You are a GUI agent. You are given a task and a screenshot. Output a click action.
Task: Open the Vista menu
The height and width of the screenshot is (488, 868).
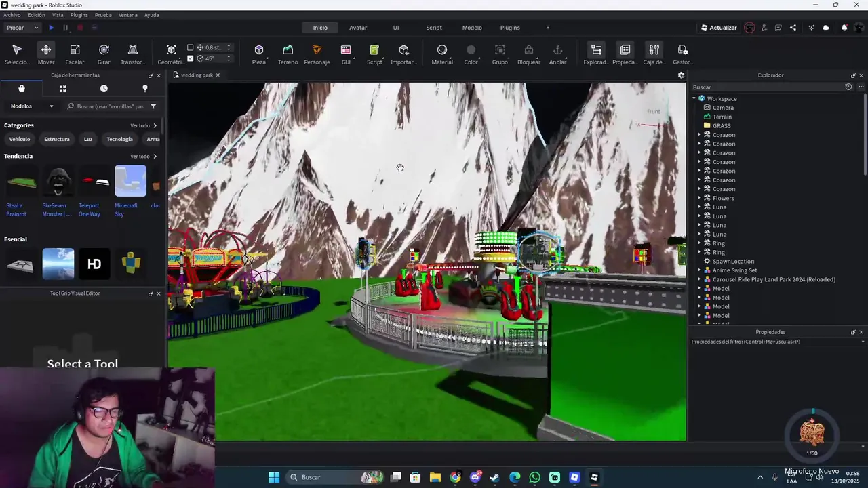coord(58,14)
